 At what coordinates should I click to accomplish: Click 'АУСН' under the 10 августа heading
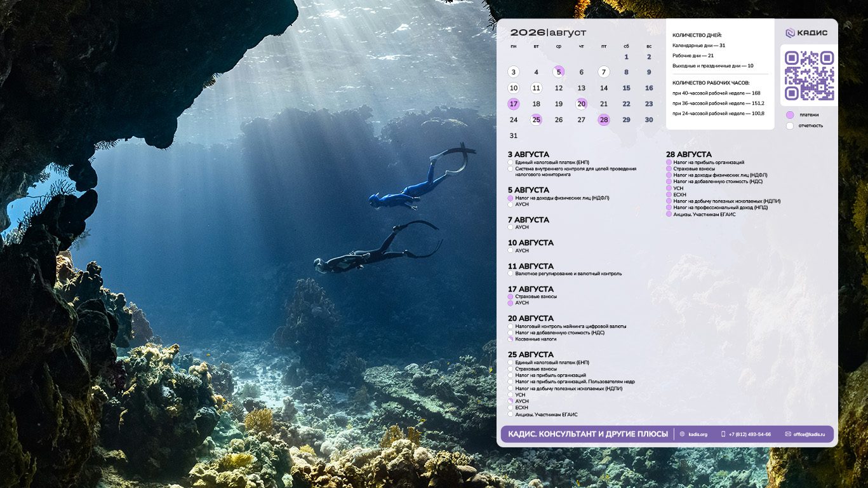click(522, 251)
